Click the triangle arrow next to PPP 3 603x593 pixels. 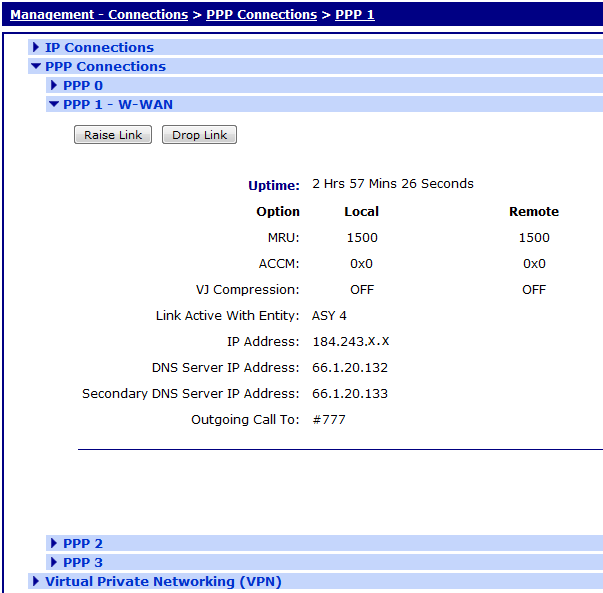[54, 562]
